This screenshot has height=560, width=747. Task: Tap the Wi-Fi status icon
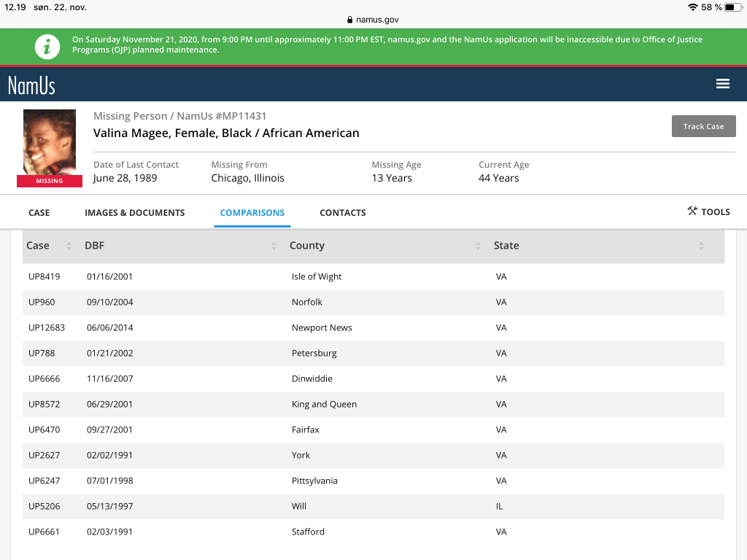tap(692, 7)
